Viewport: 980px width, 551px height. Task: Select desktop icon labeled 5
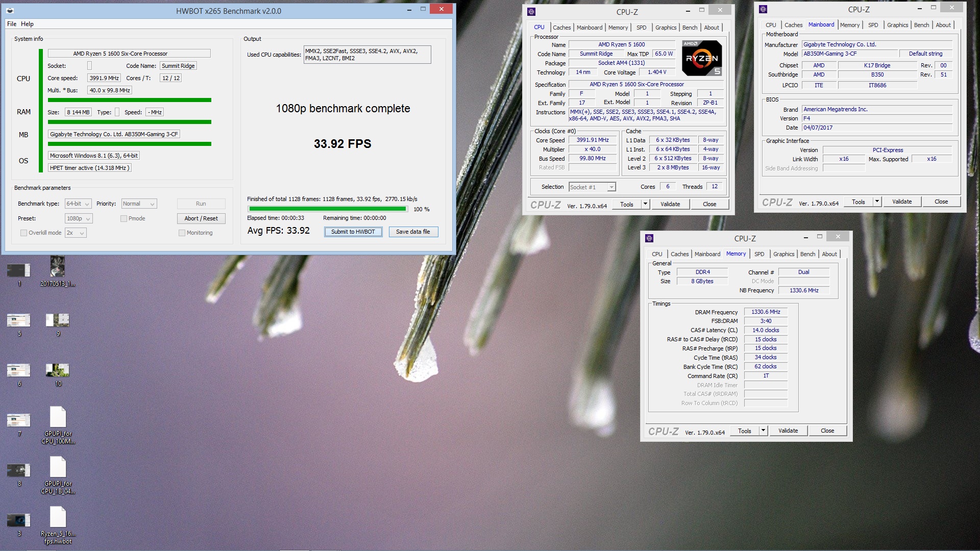point(19,324)
